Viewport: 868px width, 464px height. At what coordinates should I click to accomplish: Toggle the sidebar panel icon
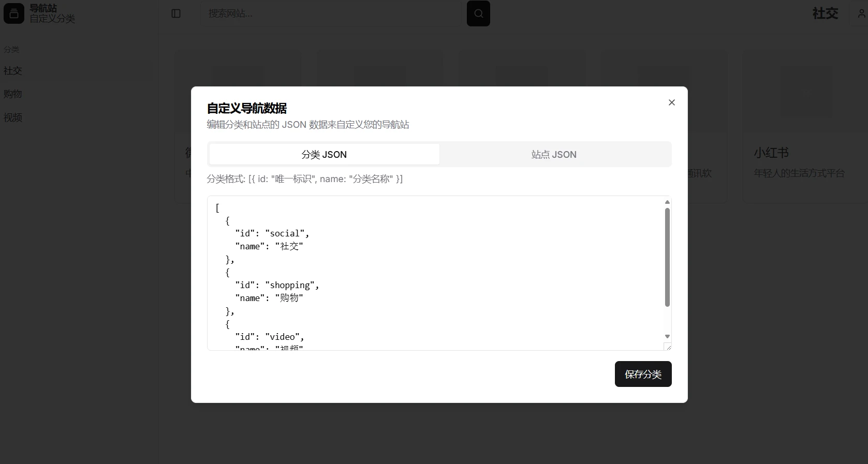pyautogui.click(x=176, y=13)
